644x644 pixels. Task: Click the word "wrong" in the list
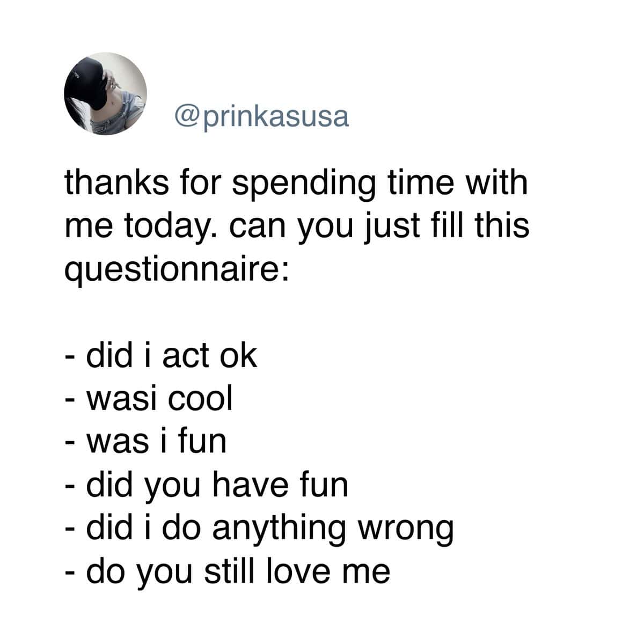pyautogui.click(x=406, y=528)
